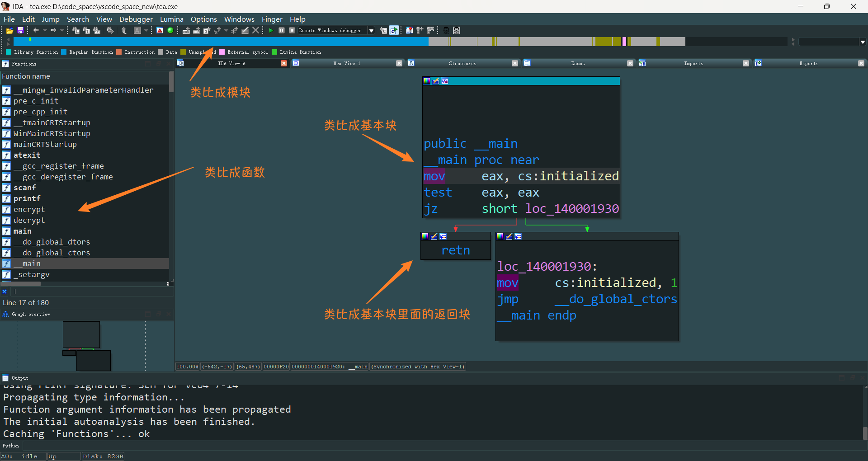Open the Finger menu
This screenshot has height=461, width=868.
click(x=272, y=19)
